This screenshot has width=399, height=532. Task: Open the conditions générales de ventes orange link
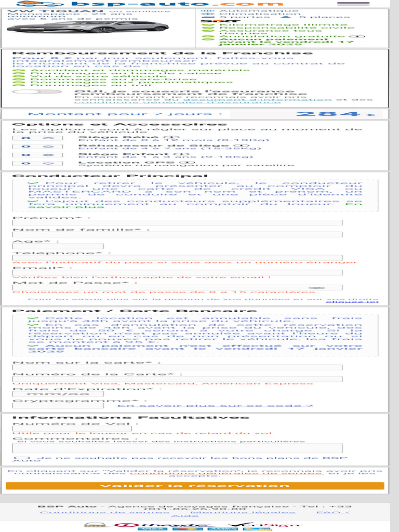pyautogui.click(x=226, y=473)
